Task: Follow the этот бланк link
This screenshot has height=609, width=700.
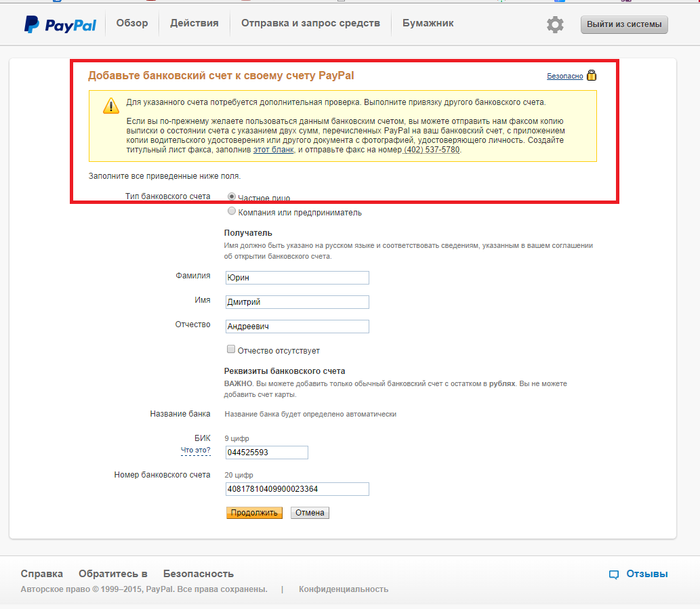Action: [274, 150]
